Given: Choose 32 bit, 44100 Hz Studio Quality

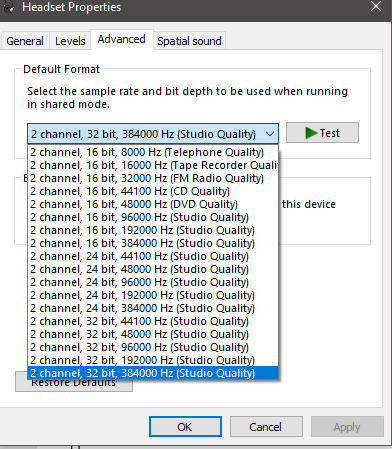Looking at the screenshot, I should (153, 321).
